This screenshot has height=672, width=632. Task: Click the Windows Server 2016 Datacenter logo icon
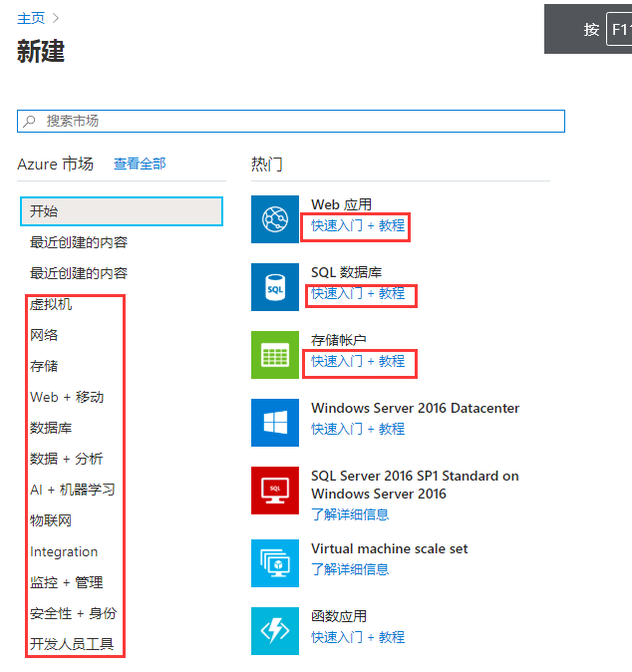[x=275, y=423]
